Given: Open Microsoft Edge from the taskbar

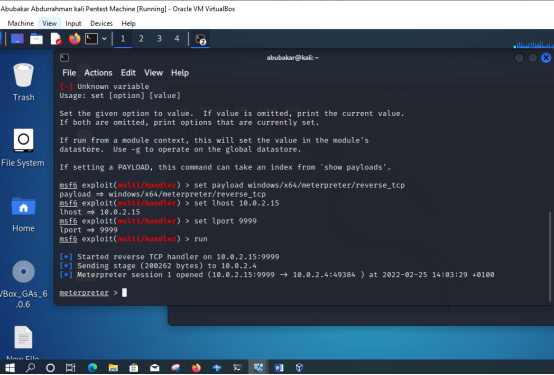Looking at the screenshot, I should [x=93, y=368].
